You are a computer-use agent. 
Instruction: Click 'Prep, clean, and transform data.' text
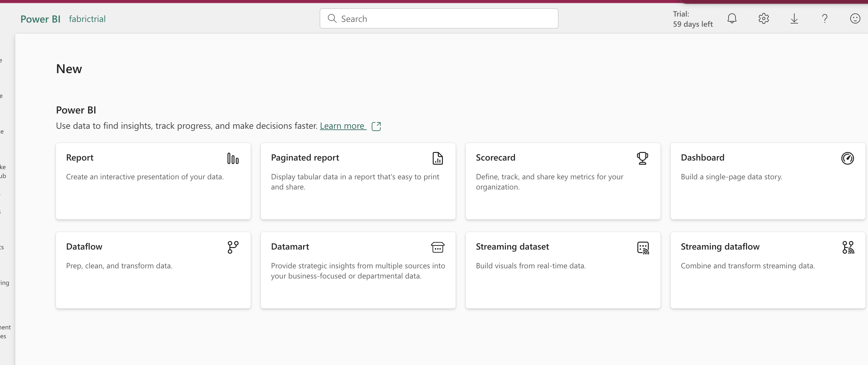119,266
